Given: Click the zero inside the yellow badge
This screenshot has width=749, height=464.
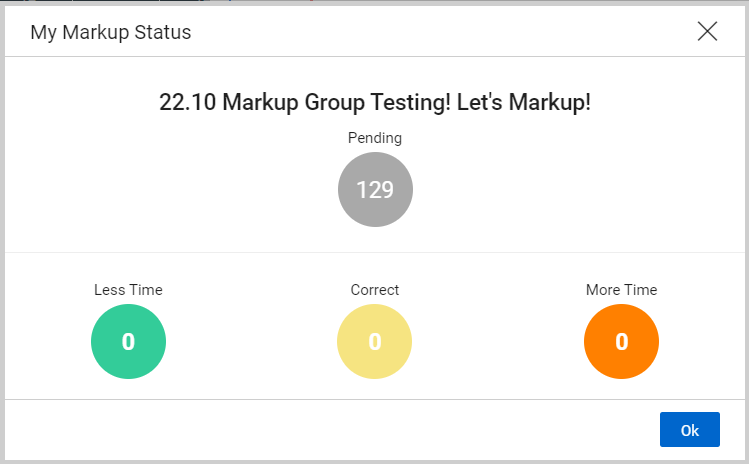Looking at the screenshot, I should point(374,342).
